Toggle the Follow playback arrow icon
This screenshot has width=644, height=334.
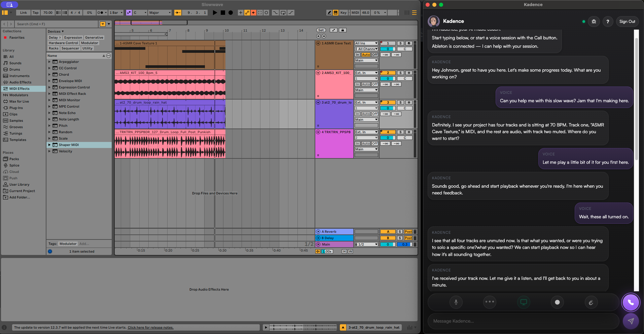(178, 12)
